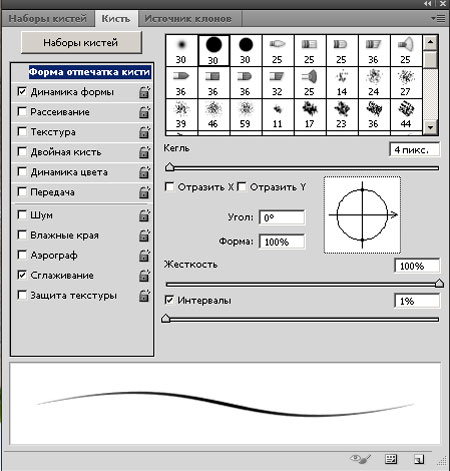
Task: Choose the chalk brush sized 23
Action: [342, 115]
